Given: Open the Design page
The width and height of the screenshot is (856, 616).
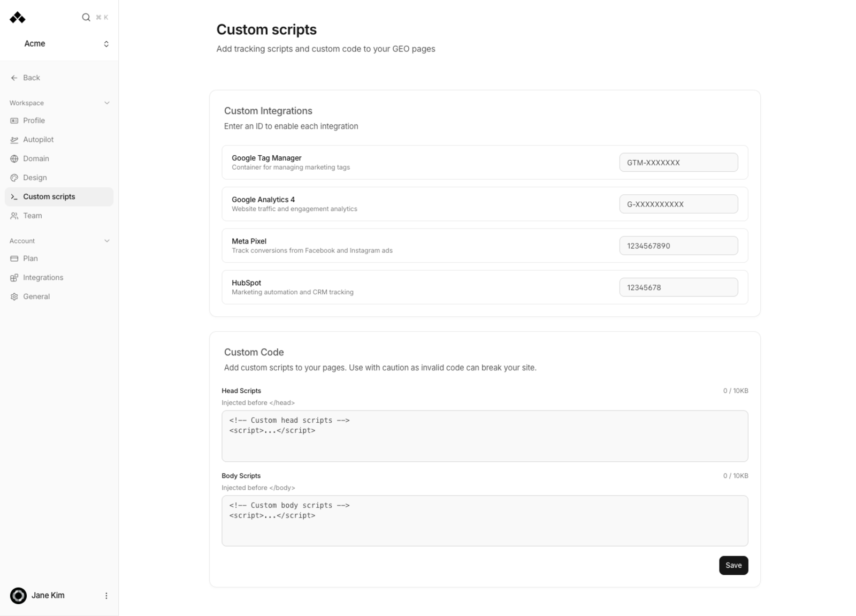Looking at the screenshot, I should (59, 178).
